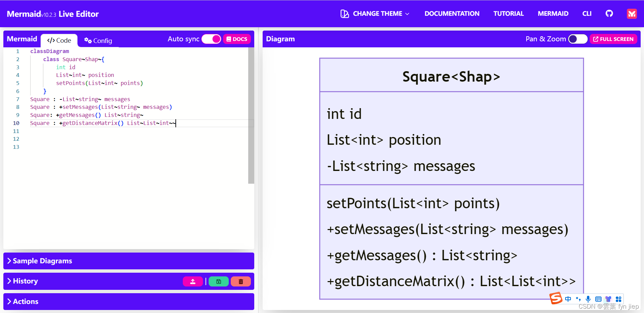Viewport: 644px width, 313px height.
Task: Open the GitHub repository icon
Action: click(x=609, y=13)
